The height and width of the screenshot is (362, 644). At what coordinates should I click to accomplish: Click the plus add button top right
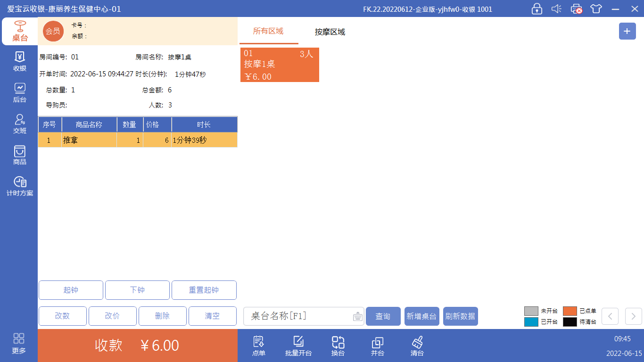click(x=627, y=31)
